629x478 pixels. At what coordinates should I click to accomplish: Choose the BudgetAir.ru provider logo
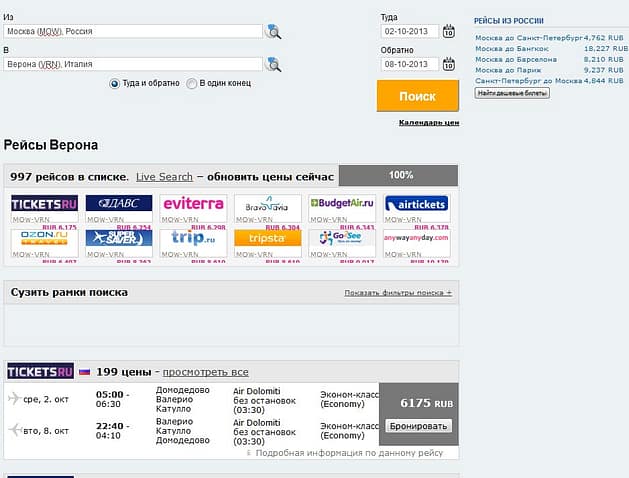tap(342, 204)
